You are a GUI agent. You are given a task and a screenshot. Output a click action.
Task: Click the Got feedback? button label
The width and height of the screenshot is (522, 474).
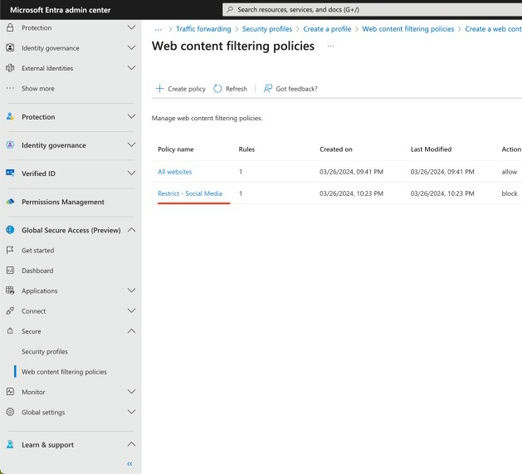tap(297, 89)
